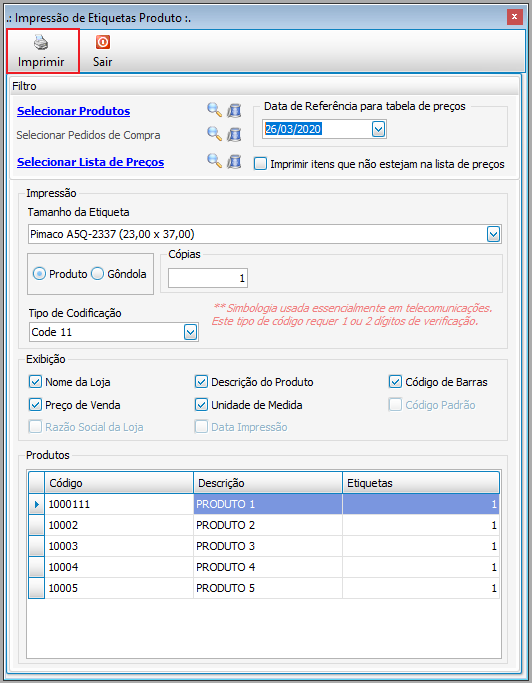Click Etiquetas quantity cell for PRODUTO 2

tap(421, 525)
